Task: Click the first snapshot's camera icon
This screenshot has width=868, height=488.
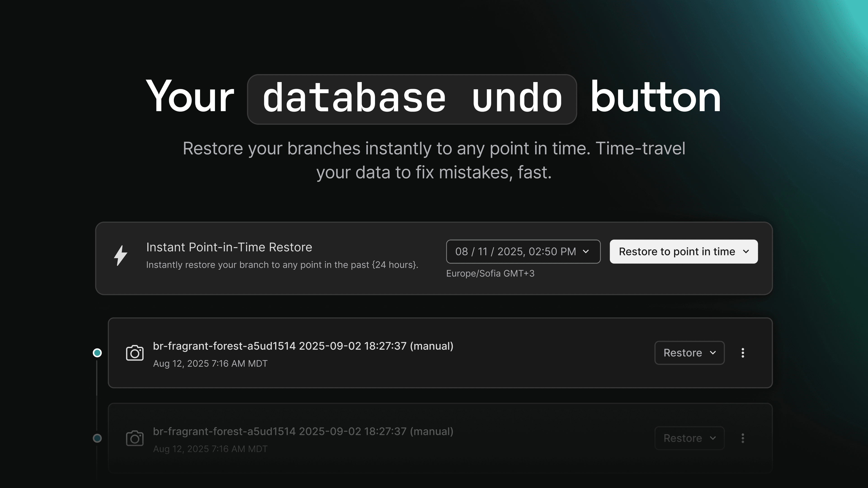Action: tap(135, 353)
